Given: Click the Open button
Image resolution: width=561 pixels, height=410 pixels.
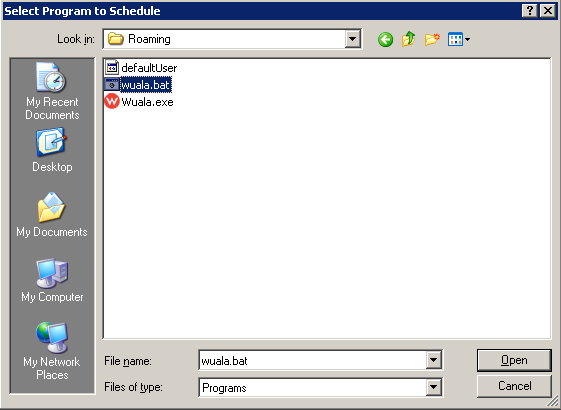Looking at the screenshot, I should pyautogui.click(x=514, y=360).
